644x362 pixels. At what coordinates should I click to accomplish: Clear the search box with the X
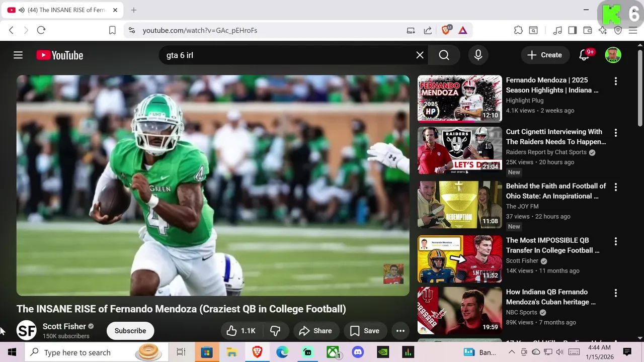click(420, 55)
